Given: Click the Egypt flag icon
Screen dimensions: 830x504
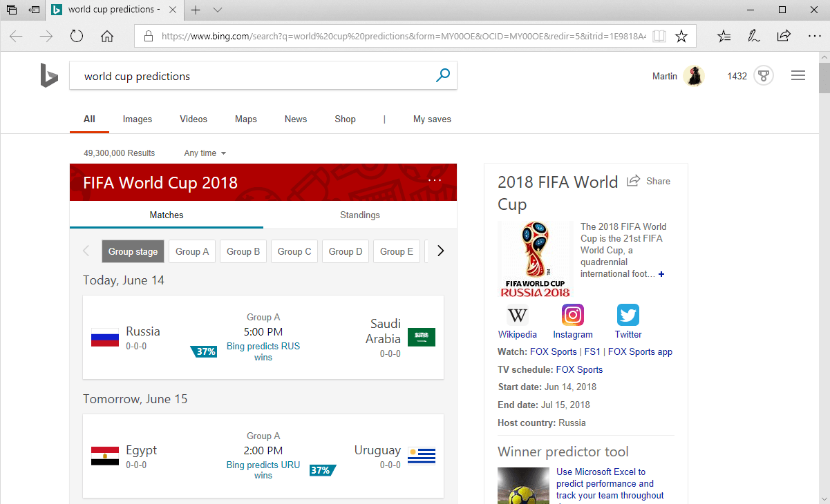Looking at the screenshot, I should click(105, 456).
